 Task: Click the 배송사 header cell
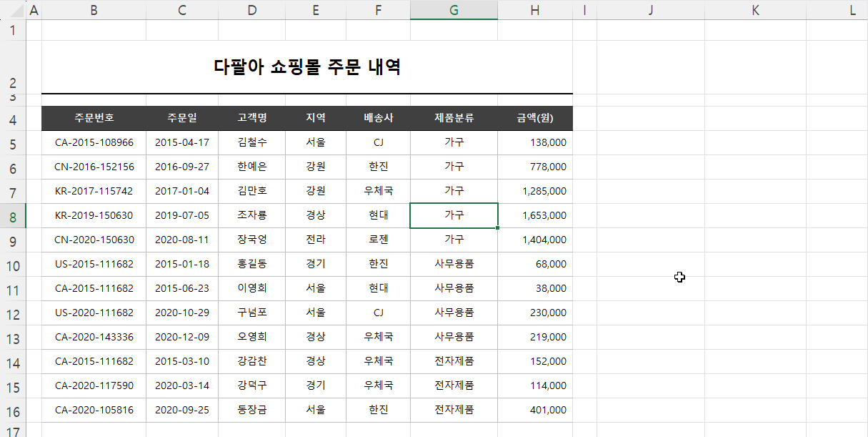[378, 117]
